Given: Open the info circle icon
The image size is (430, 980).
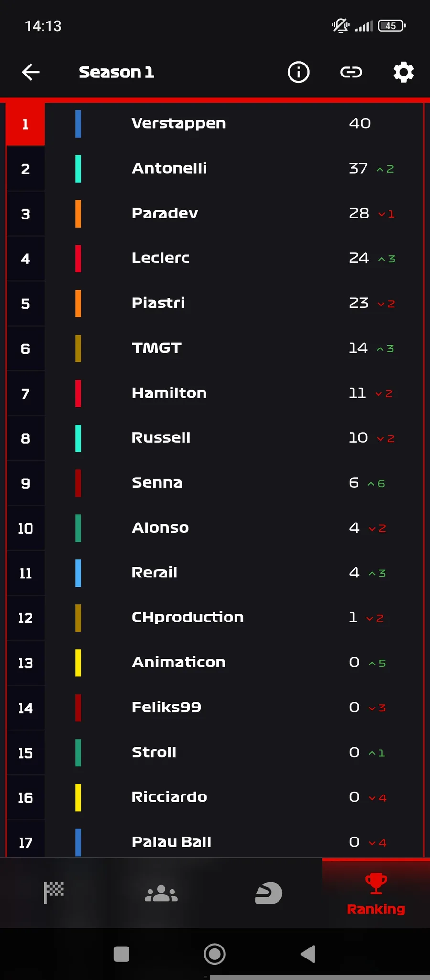Looking at the screenshot, I should pyautogui.click(x=299, y=72).
